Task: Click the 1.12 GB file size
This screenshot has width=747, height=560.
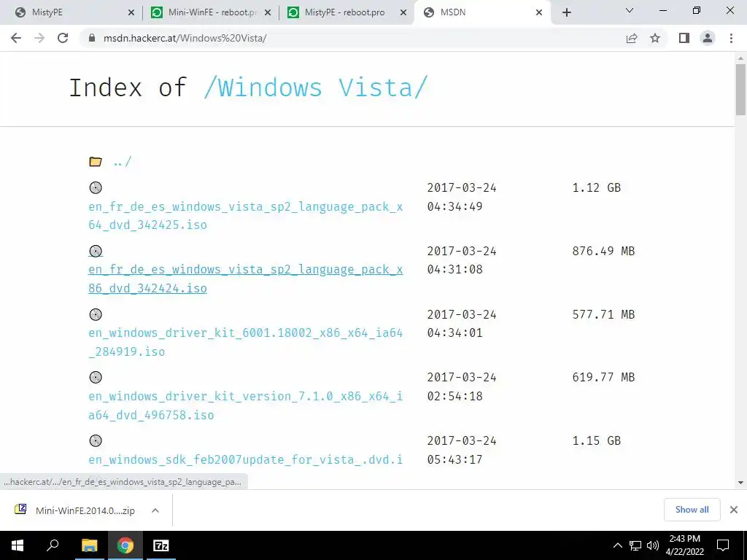Action: coord(597,187)
